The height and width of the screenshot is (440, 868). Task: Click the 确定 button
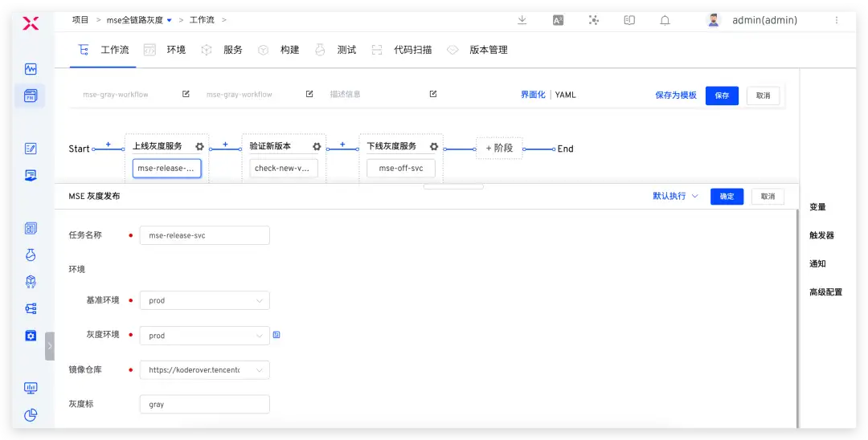point(727,196)
